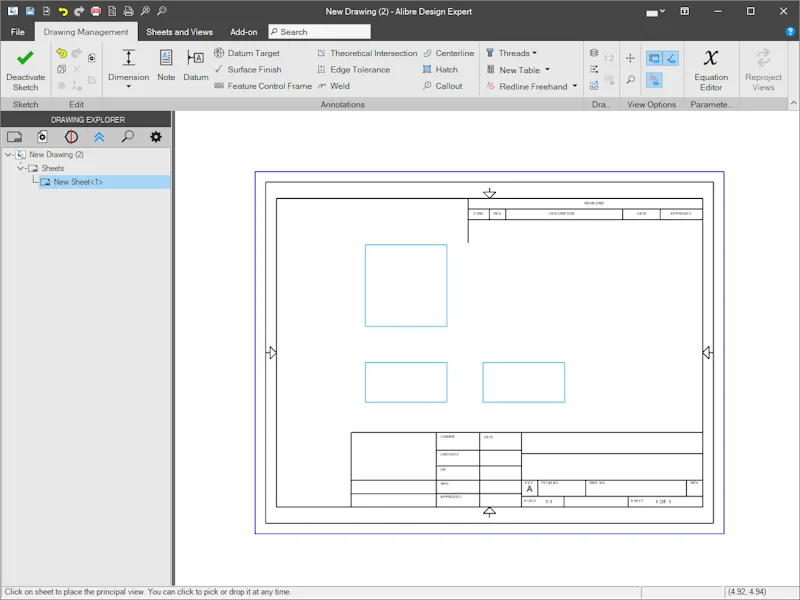Undo using the yellow arrow in the title bar
This screenshot has height=600, width=800.
(62, 11)
